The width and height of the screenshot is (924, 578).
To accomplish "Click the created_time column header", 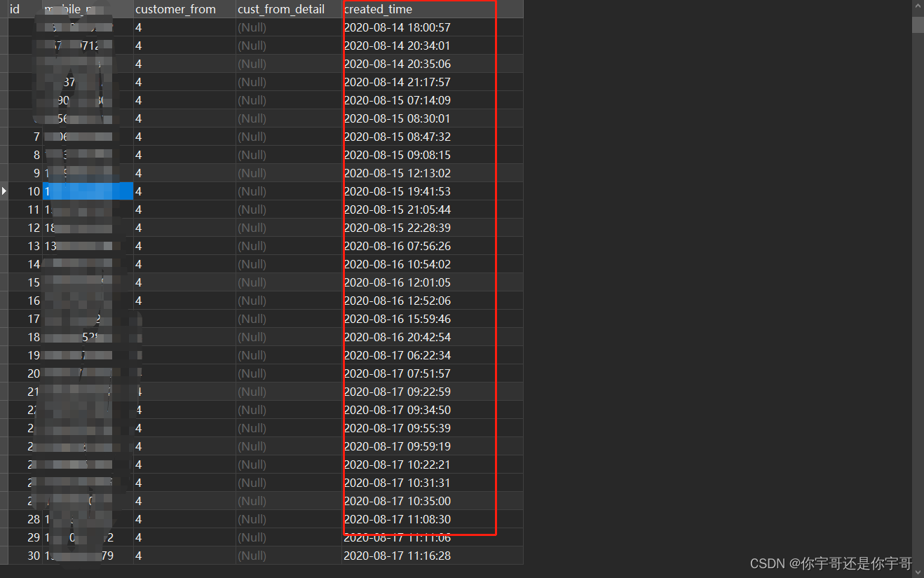I will pos(433,9).
